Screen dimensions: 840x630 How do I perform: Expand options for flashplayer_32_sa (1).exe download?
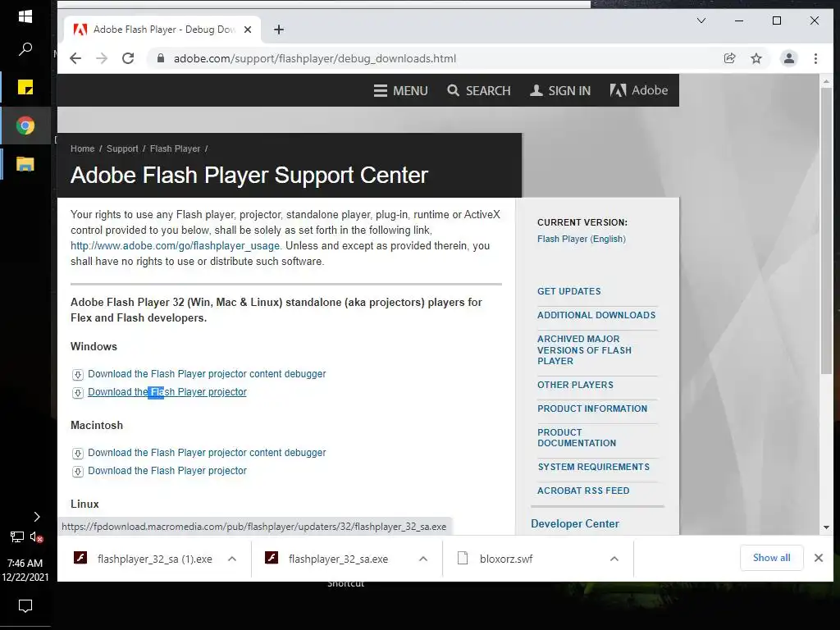232,559
